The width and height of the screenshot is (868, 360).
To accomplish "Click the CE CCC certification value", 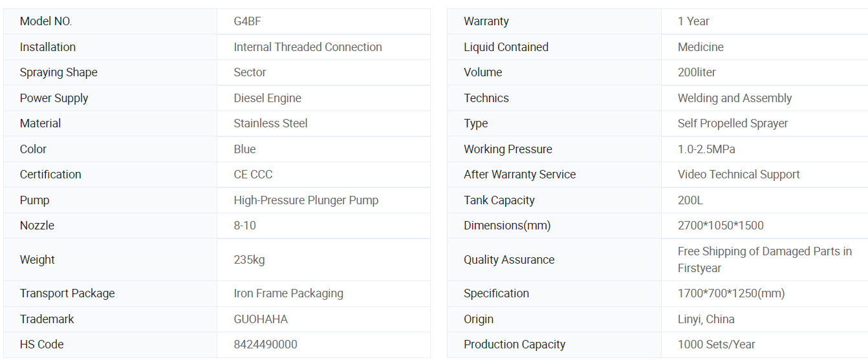I will (x=253, y=175).
